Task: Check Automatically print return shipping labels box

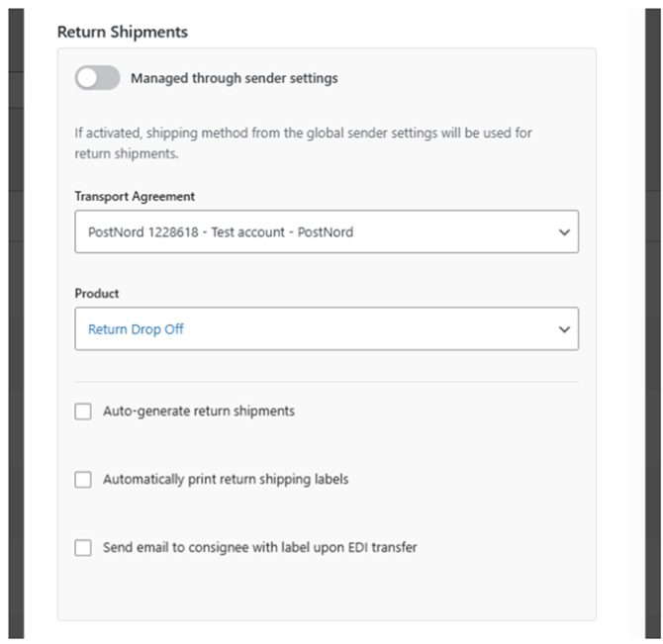Action: (x=83, y=480)
